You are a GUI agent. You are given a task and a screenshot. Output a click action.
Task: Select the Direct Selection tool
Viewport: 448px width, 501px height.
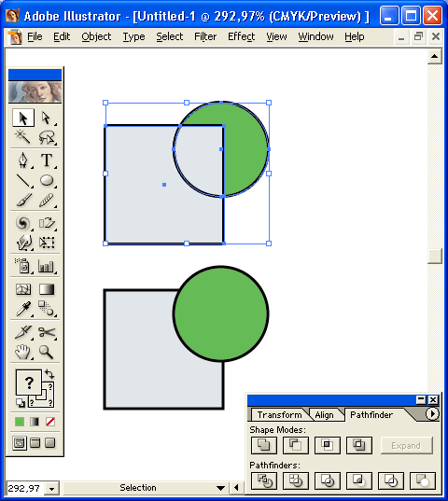(47, 118)
